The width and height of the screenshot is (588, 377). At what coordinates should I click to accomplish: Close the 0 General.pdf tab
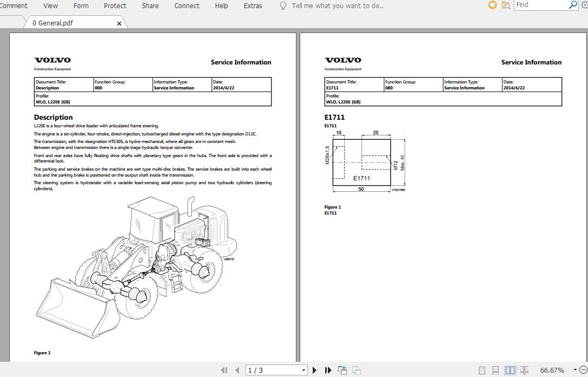point(119,24)
